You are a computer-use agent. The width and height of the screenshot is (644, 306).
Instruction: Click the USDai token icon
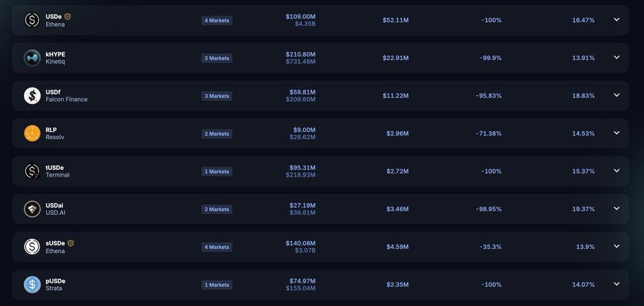point(32,209)
